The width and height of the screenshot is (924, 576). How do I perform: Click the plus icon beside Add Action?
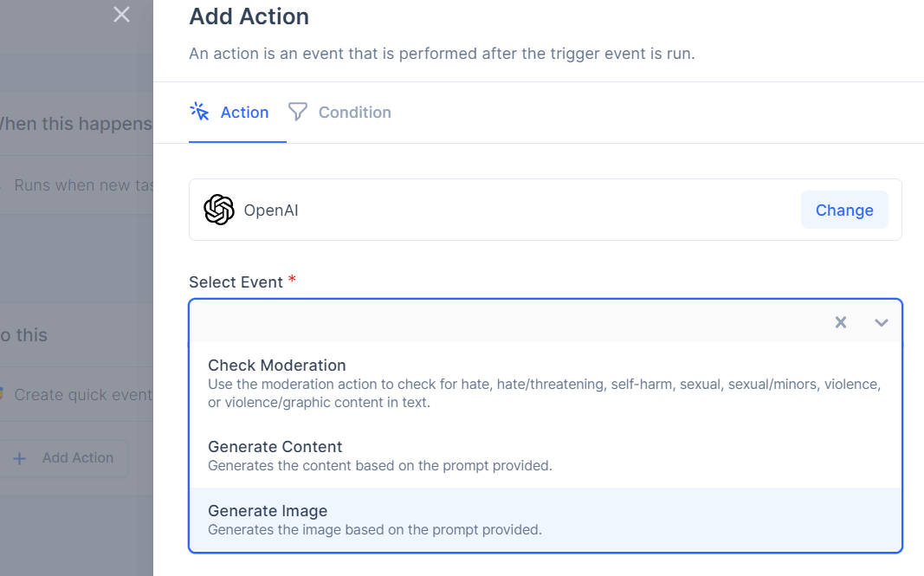point(19,459)
